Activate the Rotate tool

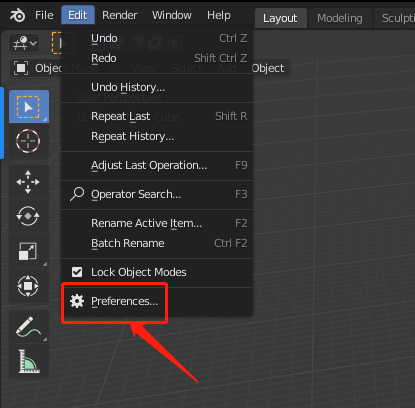click(x=28, y=216)
